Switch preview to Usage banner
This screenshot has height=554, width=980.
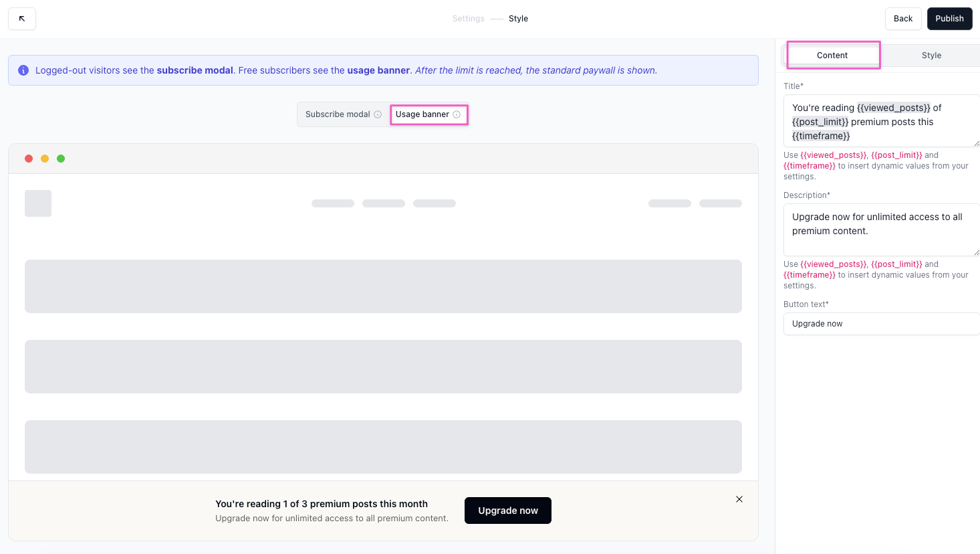point(422,114)
